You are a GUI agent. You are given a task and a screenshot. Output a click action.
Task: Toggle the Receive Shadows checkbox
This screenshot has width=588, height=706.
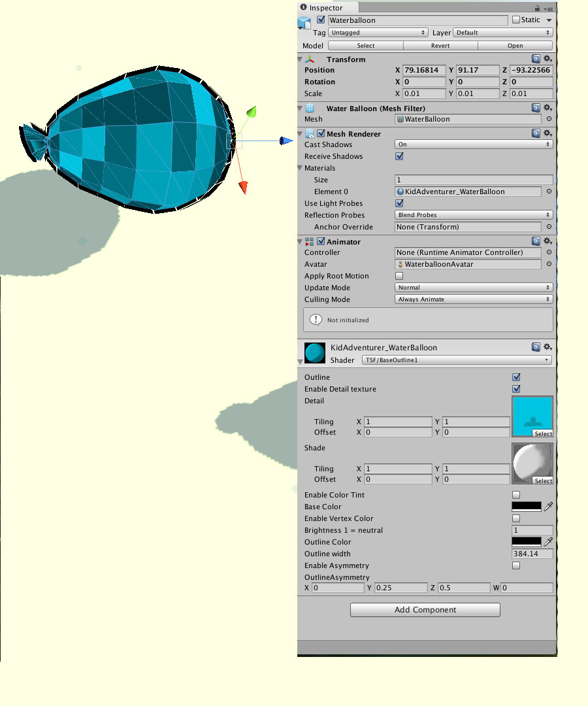(x=399, y=156)
